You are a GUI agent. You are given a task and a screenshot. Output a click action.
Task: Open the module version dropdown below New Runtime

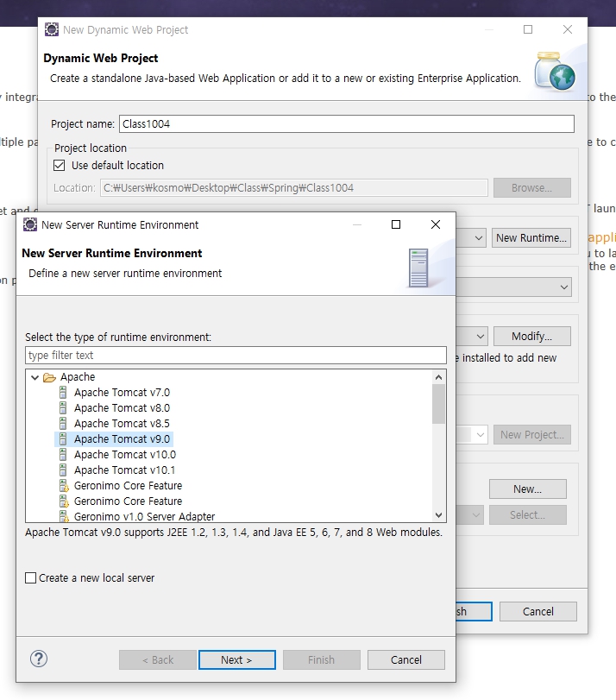[564, 287]
